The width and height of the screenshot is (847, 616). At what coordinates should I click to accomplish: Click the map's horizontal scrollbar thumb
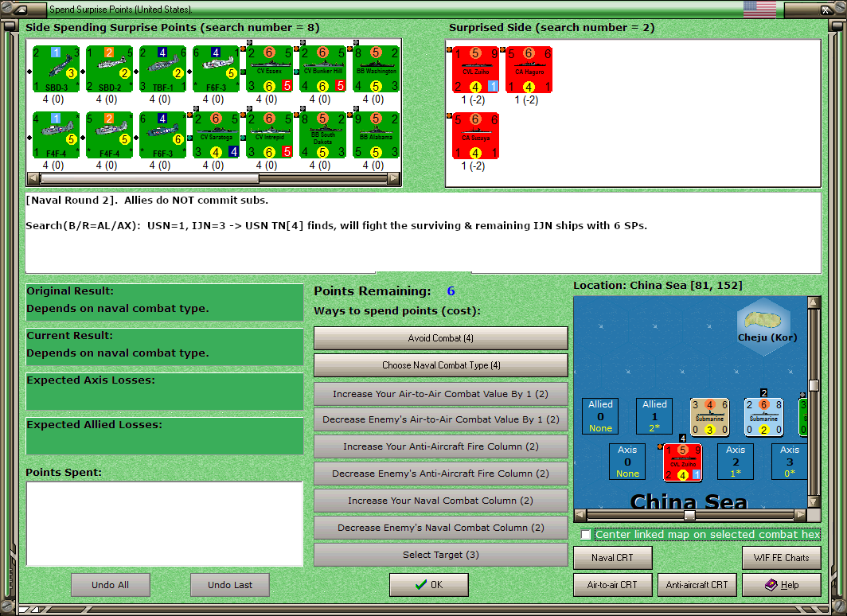(x=689, y=515)
